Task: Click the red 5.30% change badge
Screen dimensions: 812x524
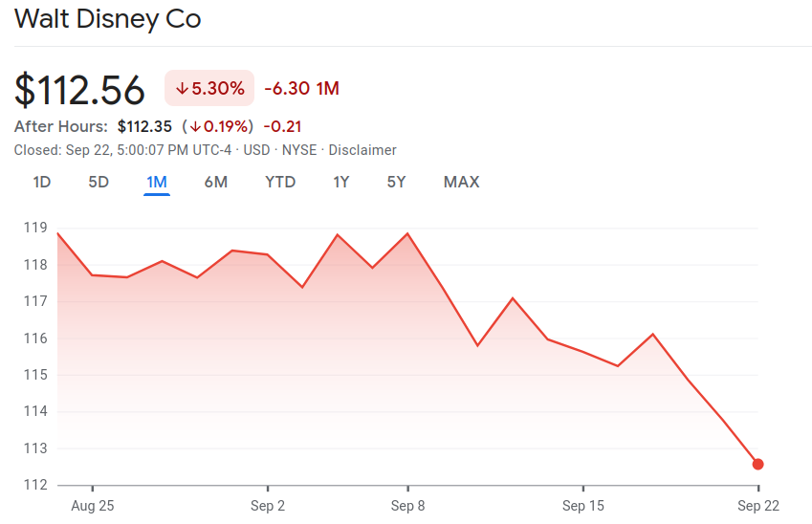Action: [209, 89]
